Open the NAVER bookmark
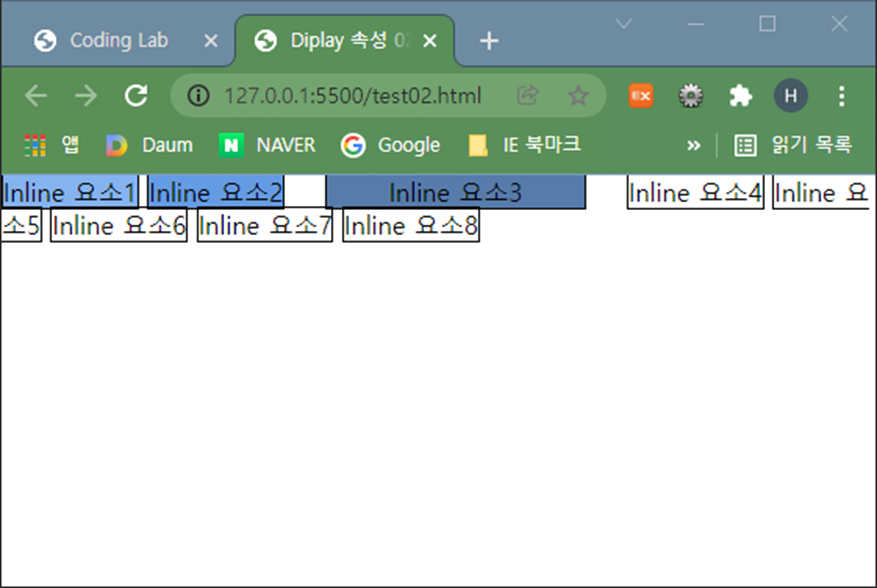This screenshot has height=588, width=877. (267, 145)
